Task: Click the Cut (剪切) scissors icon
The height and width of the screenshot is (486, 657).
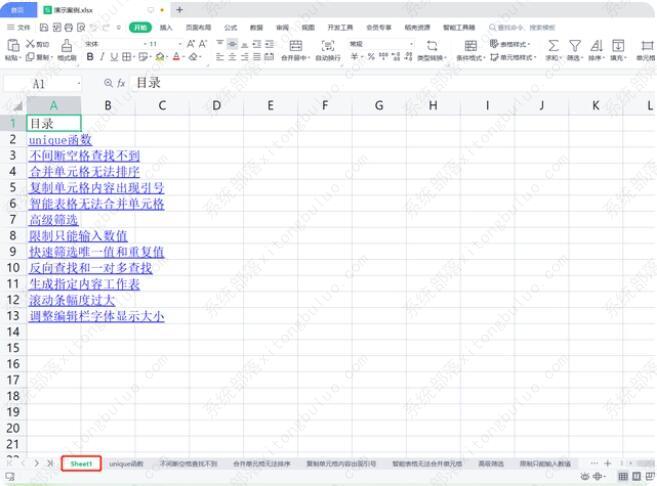Action: coord(31,45)
